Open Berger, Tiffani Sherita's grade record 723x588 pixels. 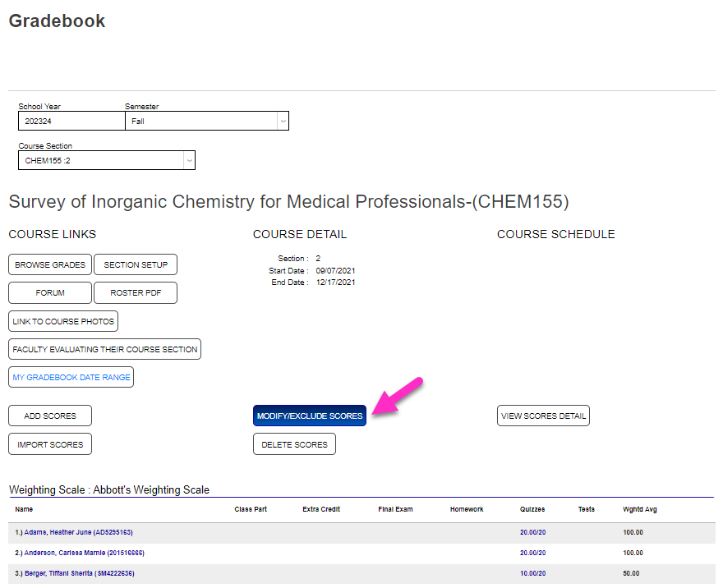pyautogui.click(x=81, y=573)
